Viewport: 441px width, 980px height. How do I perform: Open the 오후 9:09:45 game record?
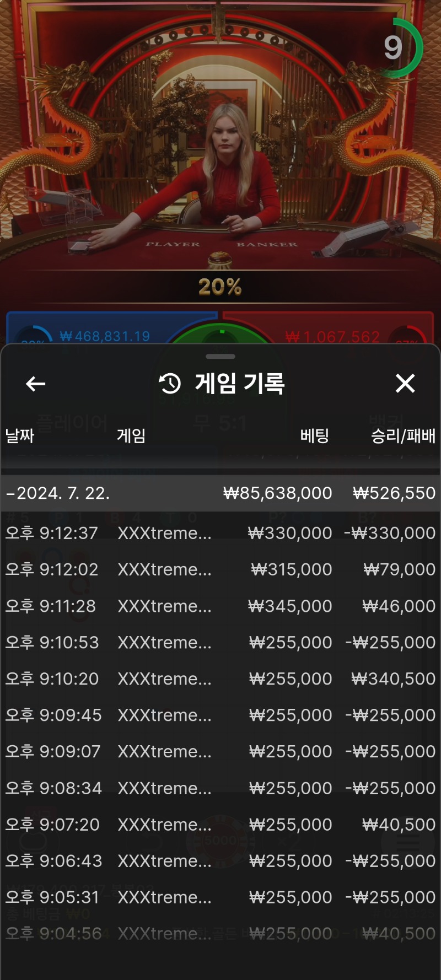coord(220,715)
